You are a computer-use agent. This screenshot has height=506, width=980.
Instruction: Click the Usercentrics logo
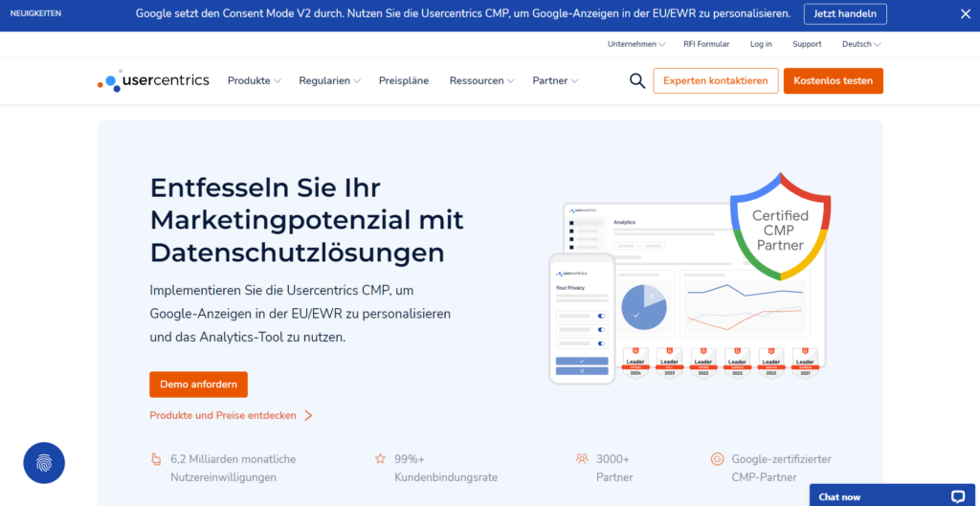coord(153,80)
